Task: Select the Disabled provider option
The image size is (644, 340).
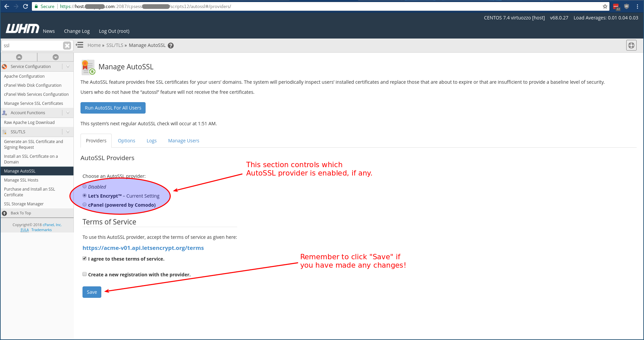Action: pos(85,187)
